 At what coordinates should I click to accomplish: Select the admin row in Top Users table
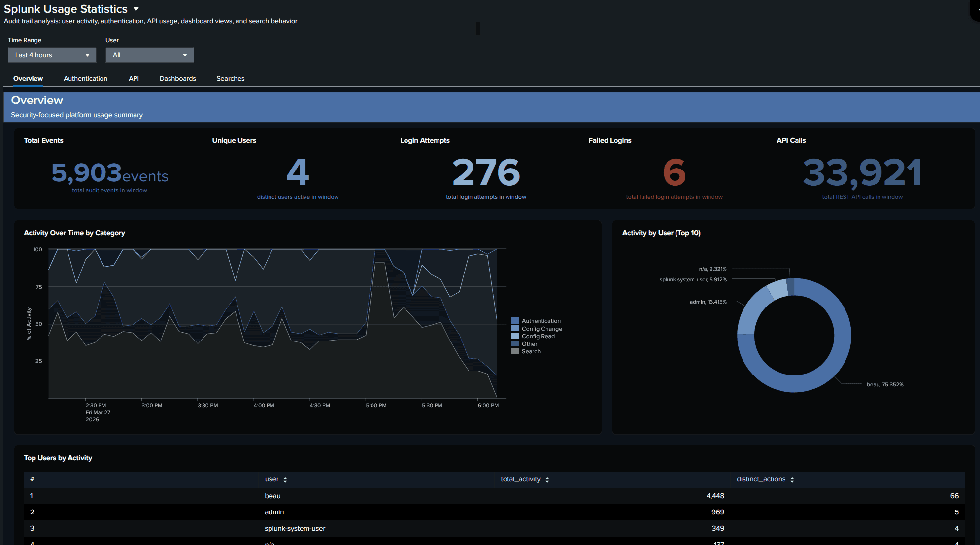(494, 512)
